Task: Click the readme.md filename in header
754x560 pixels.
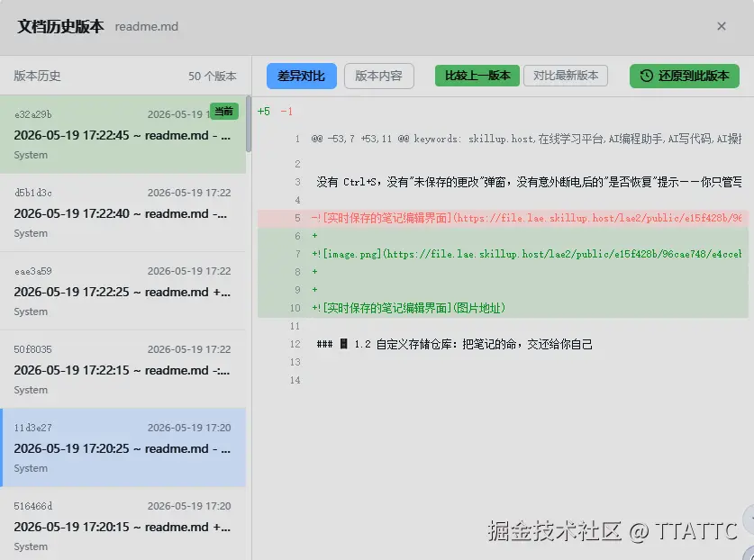Action: click(x=147, y=26)
